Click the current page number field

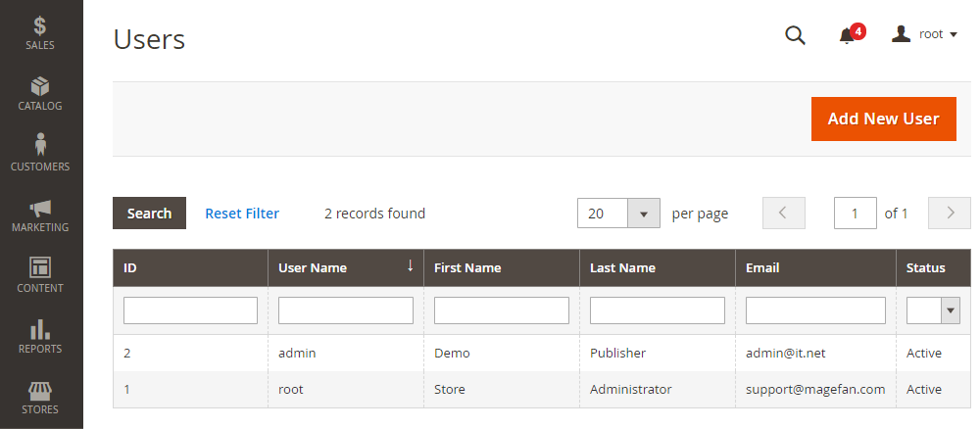(855, 214)
